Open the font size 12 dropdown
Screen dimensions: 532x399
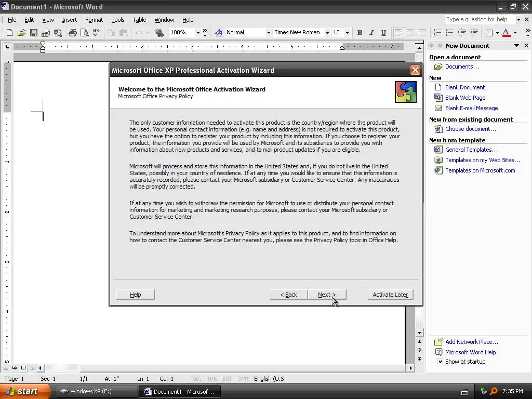(x=347, y=33)
